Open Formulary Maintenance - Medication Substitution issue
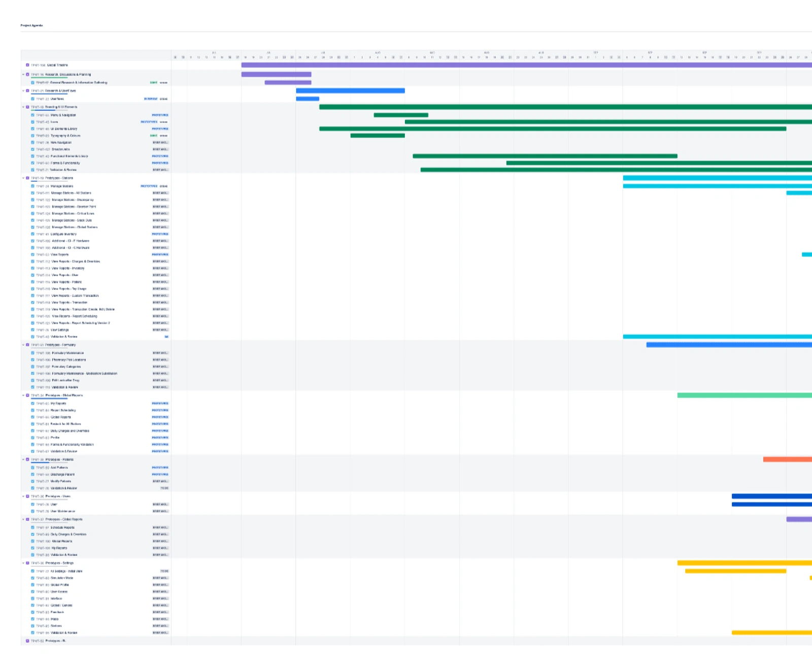The image size is (812, 668). (x=96, y=374)
